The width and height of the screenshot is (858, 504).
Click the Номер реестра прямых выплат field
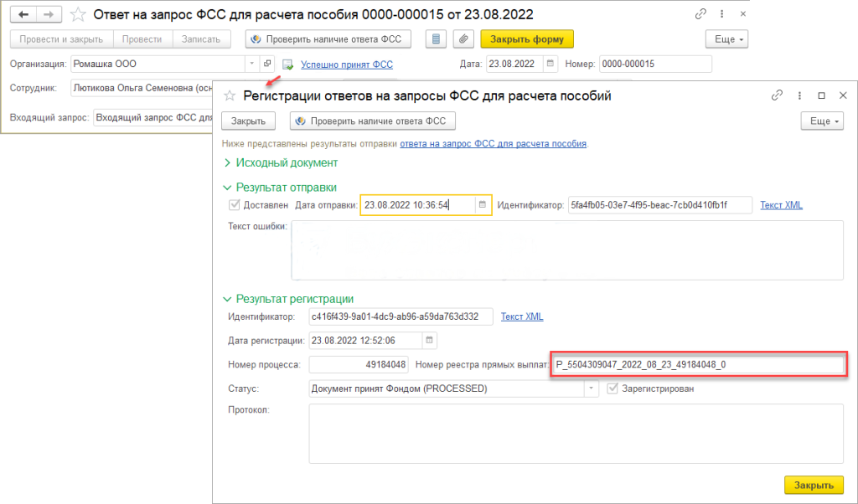pos(698,365)
